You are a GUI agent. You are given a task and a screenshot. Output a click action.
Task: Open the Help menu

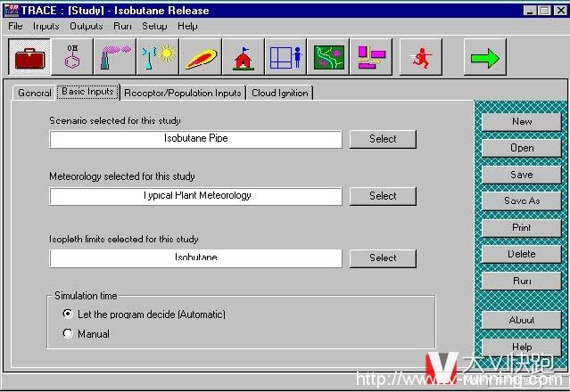coord(187,26)
